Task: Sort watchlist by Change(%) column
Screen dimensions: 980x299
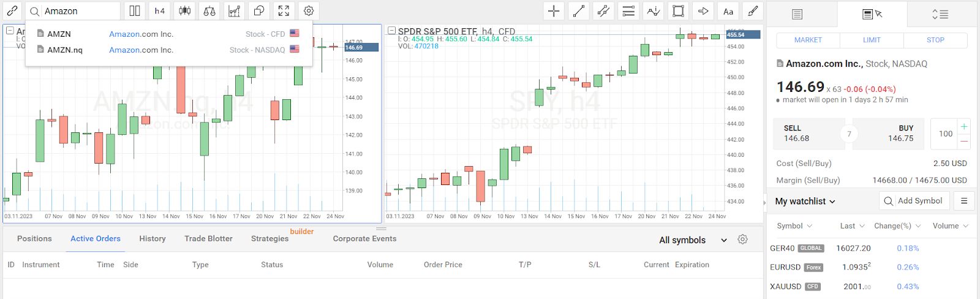Action: point(897,226)
